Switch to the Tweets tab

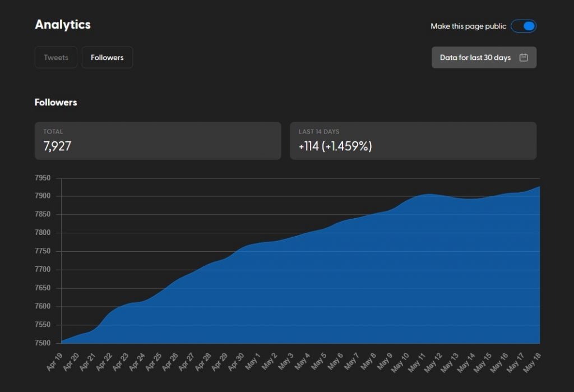56,57
